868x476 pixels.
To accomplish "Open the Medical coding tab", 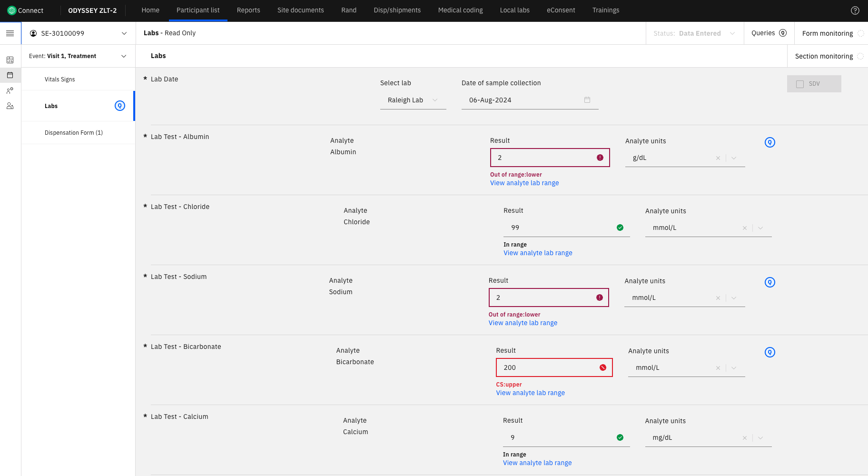I will click(460, 10).
